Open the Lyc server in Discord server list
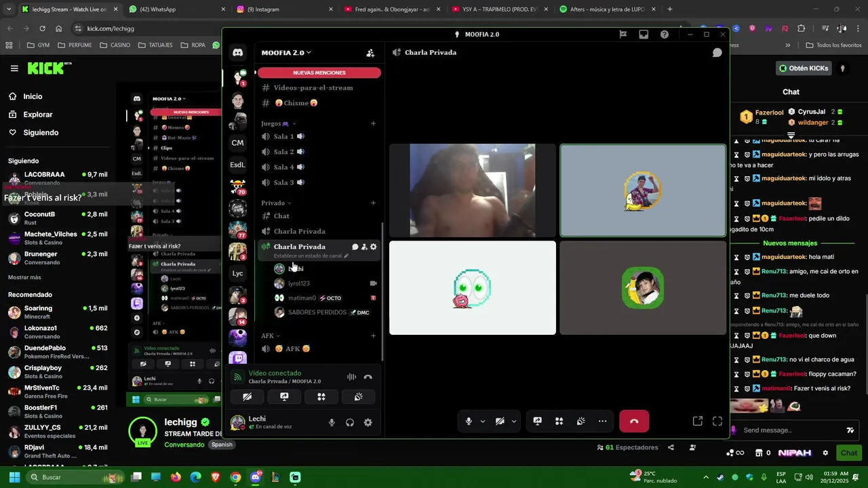This screenshot has height=488, width=868. [237, 273]
